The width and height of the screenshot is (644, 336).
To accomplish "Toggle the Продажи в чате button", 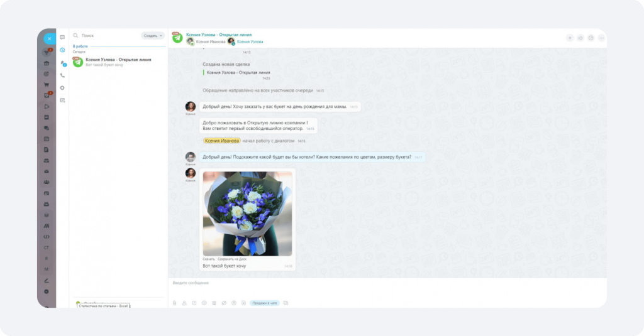I will pyautogui.click(x=265, y=303).
